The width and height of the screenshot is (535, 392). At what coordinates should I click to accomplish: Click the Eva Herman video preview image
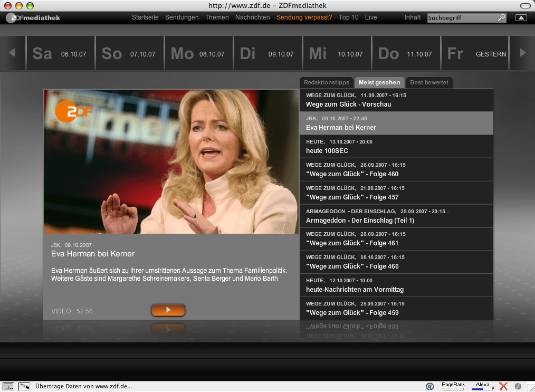[171, 161]
